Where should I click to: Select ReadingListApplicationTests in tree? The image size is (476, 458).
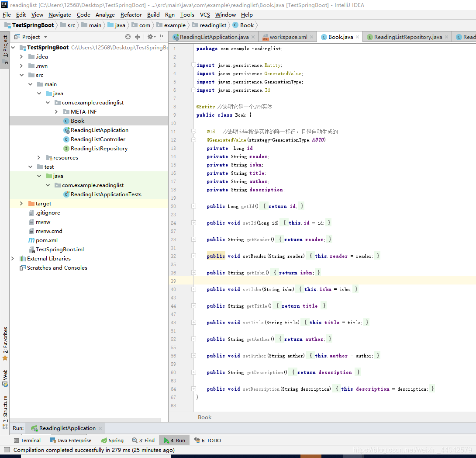(x=89, y=194)
